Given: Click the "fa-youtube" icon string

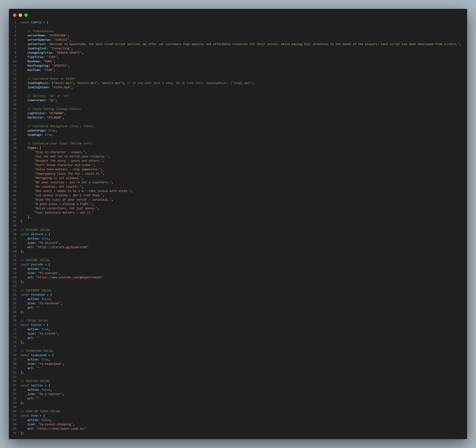Looking at the screenshot, I should [x=48, y=273].
